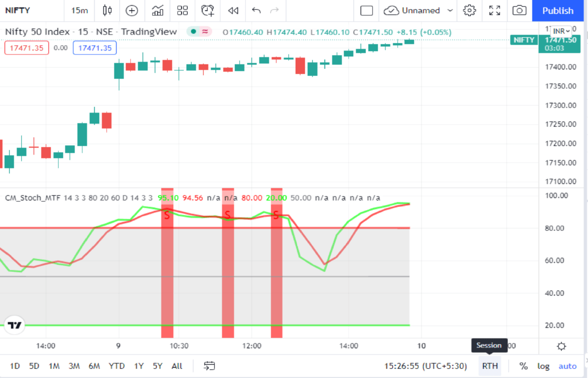Open time axis settings gear
This screenshot has height=378, width=588.
pyautogui.click(x=562, y=346)
